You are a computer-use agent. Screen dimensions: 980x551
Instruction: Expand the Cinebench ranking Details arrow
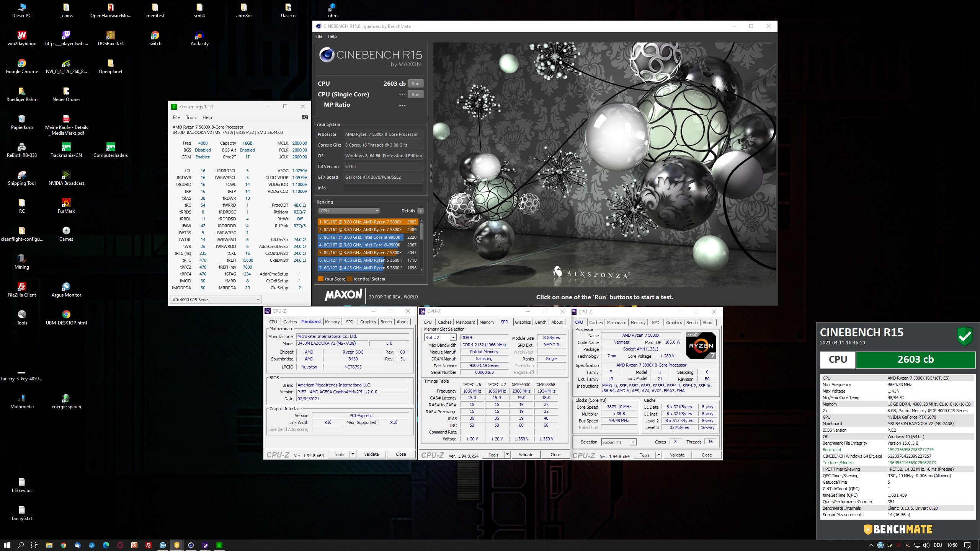(420, 211)
